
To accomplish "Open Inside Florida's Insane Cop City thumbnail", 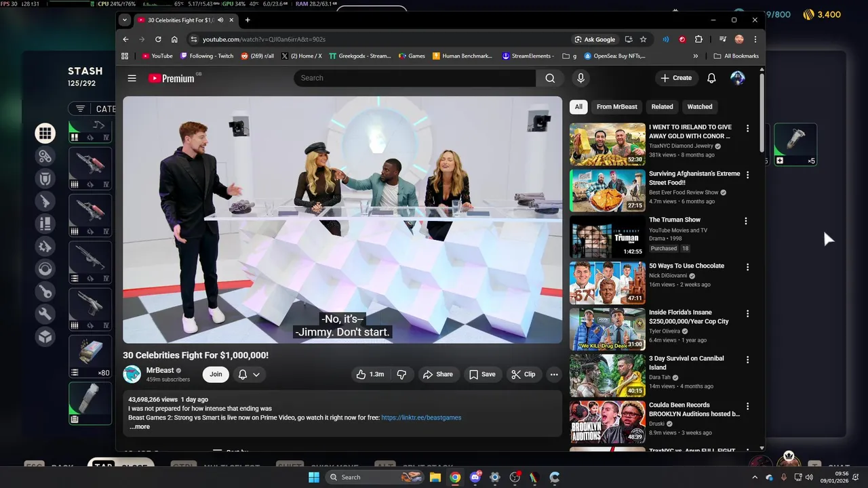I will pos(608,329).
